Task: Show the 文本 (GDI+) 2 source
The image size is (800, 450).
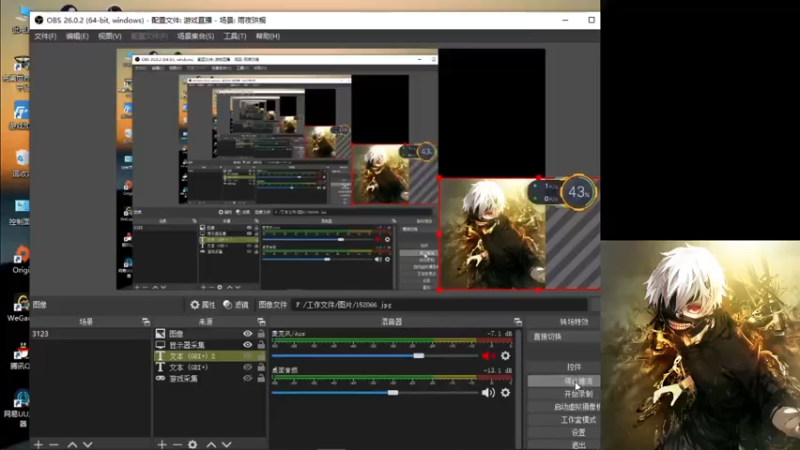Action: (247, 356)
